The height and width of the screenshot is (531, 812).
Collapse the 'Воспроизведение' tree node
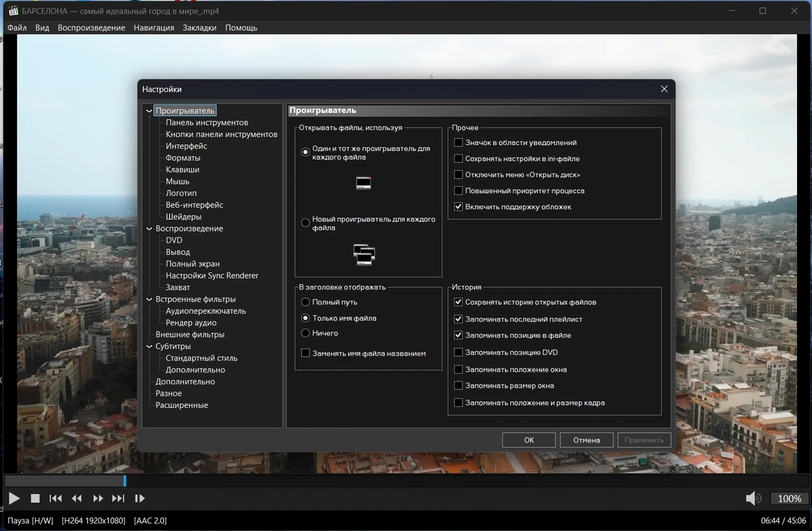150,229
